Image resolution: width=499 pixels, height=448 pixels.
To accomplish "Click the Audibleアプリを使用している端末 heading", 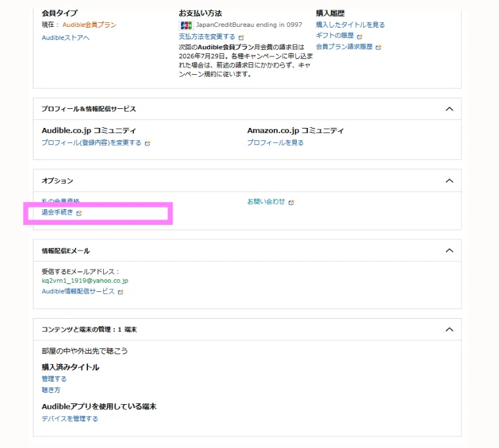I will click(99, 407).
